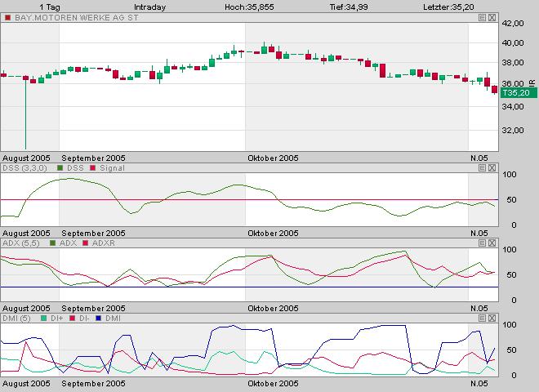Click red Signal legend swatch
539x392 pixels.
coord(92,167)
